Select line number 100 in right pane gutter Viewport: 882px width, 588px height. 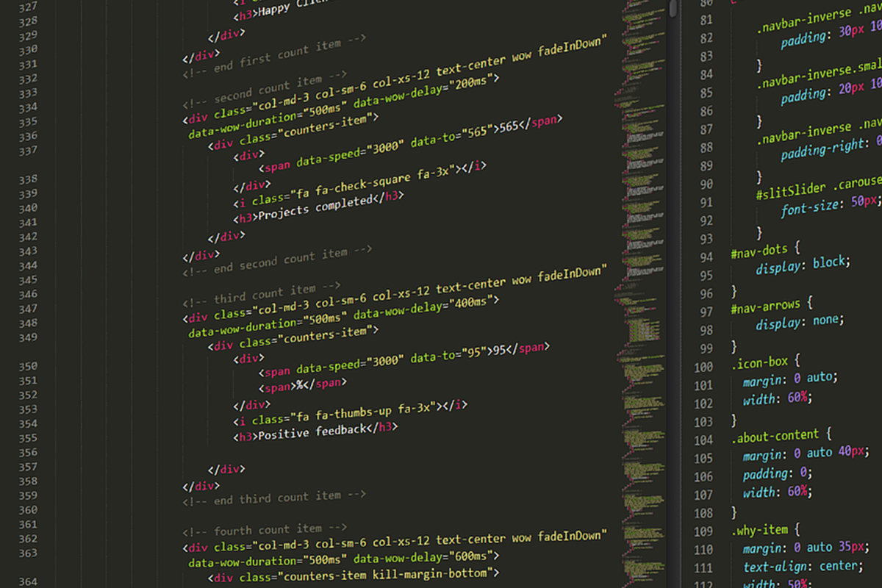tap(703, 367)
